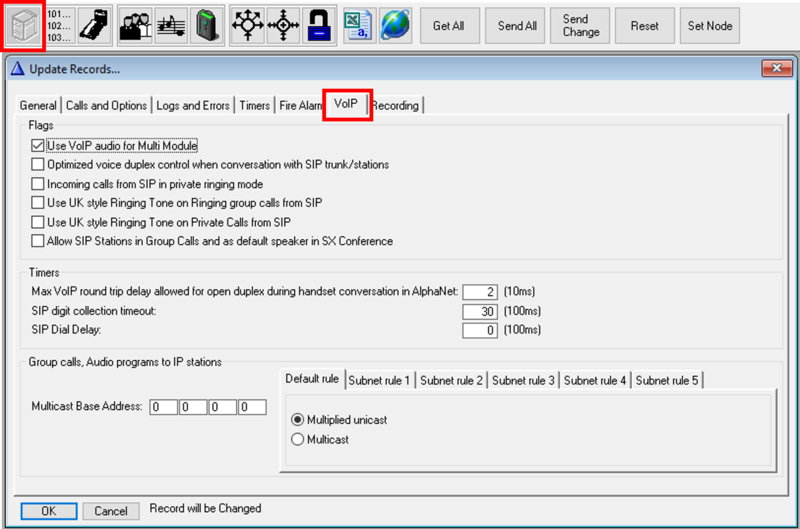The width and height of the screenshot is (800, 529).
Task: Click the globe web icon
Action: pos(395,26)
